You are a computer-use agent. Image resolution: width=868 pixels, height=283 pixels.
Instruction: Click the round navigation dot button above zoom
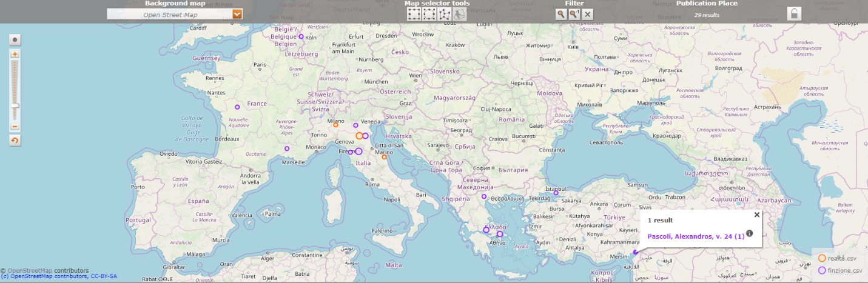click(x=15, y=39)
